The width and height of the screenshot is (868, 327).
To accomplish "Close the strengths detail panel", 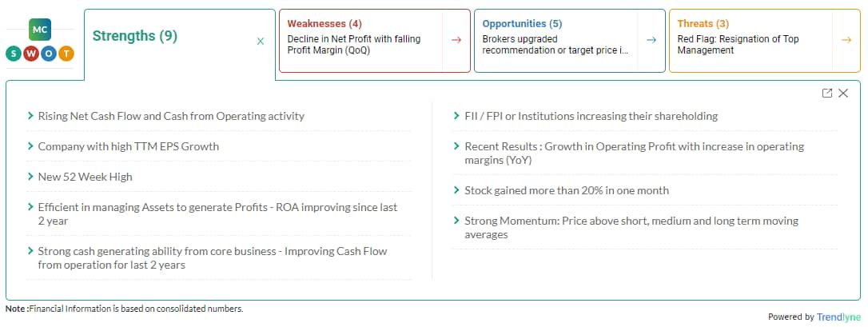I will coord(843,93).
